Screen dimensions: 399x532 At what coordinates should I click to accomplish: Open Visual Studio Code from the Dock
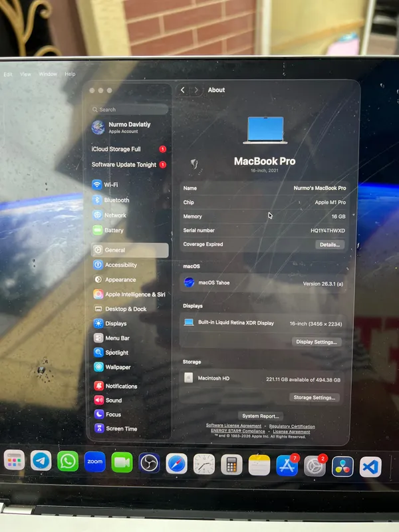(x=370, y=467)
